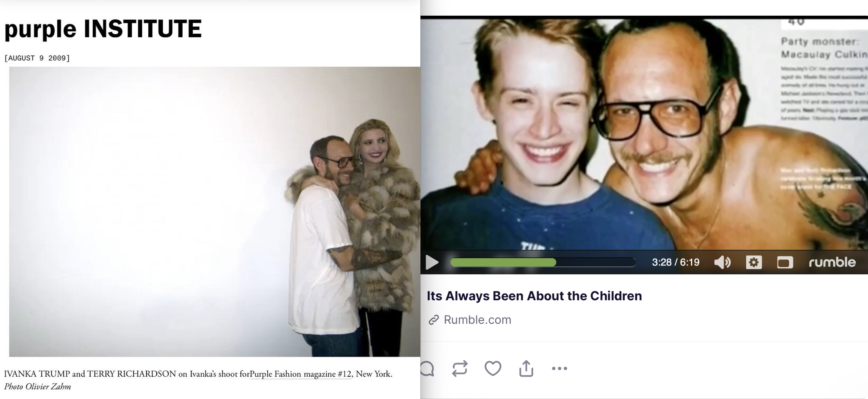
Task: Click the video frame thumbnail
Action: (644, 134)
